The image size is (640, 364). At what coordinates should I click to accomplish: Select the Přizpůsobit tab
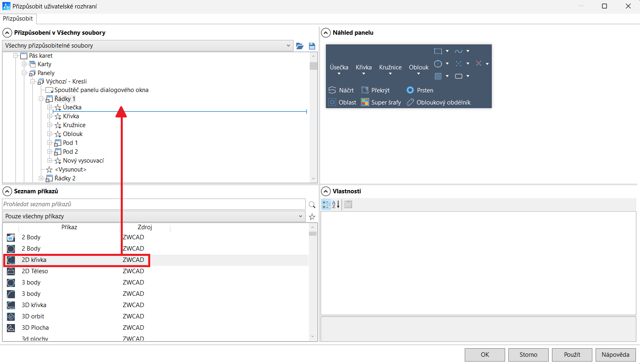click(x=18, y=19)
